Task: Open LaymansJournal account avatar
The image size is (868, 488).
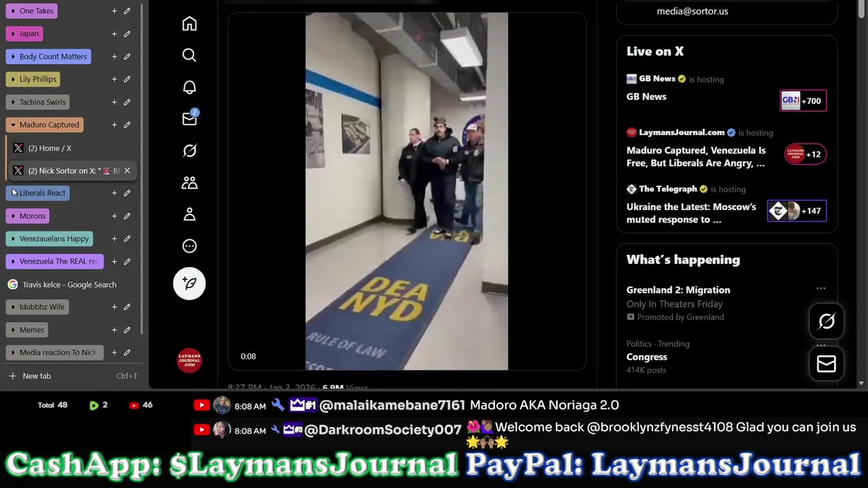Action: coord(189,360)
